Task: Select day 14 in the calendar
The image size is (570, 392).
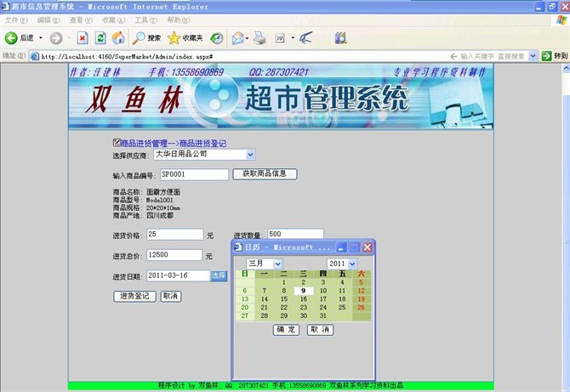Action: pos(265,299)
